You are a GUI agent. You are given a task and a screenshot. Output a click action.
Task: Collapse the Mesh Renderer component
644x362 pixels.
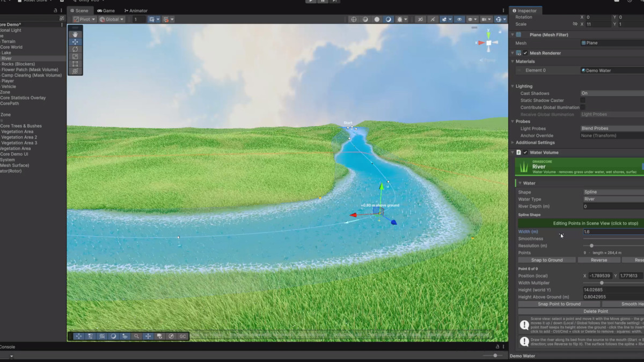tap(513, 53)
